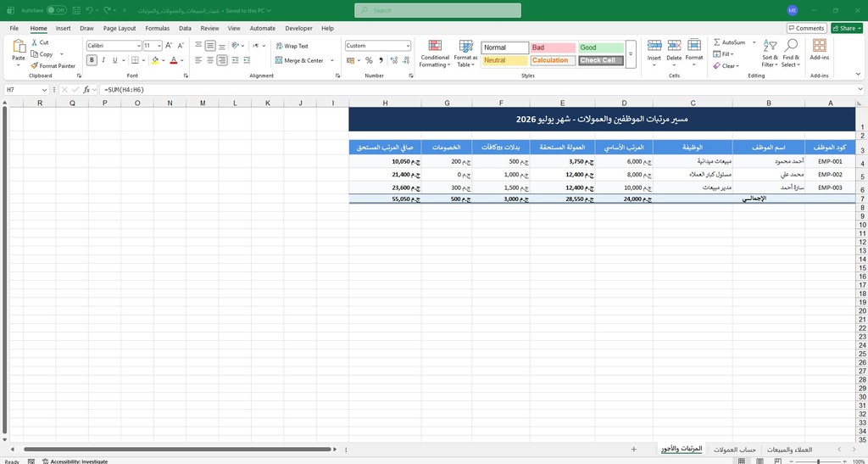Adjust the zoom slider in status bar

[818, 461]
